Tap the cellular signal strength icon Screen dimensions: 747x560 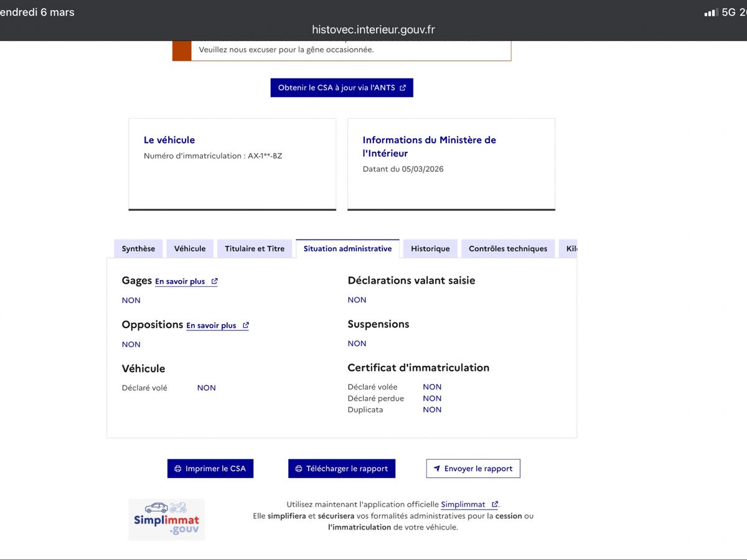click(710, 12)
